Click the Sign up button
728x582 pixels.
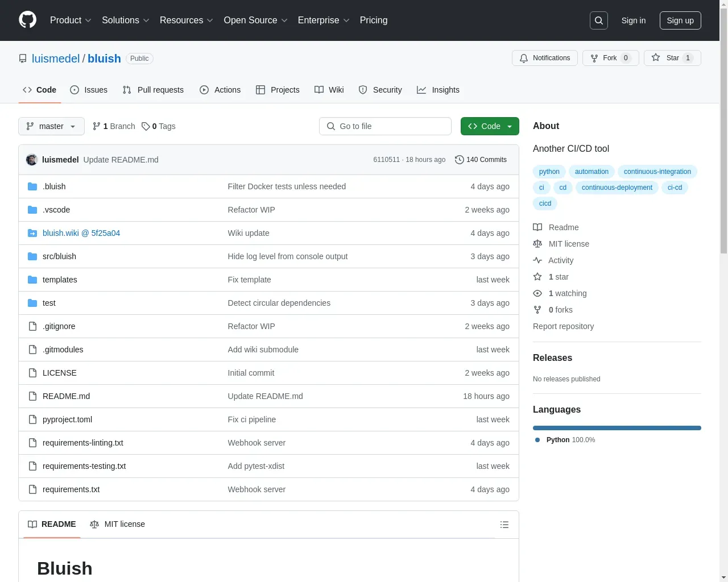[680, 20]
